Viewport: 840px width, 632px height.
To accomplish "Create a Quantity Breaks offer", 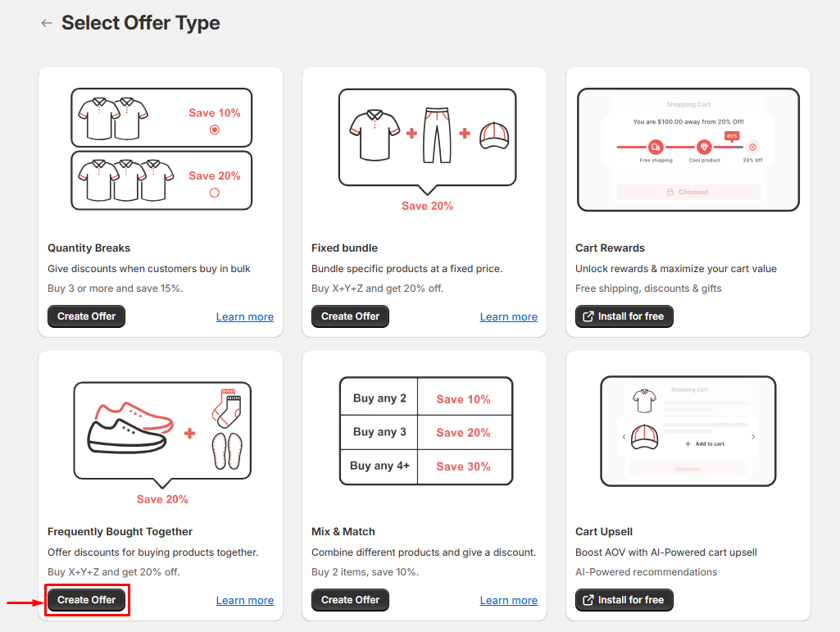I will click(x=86, y=316).
